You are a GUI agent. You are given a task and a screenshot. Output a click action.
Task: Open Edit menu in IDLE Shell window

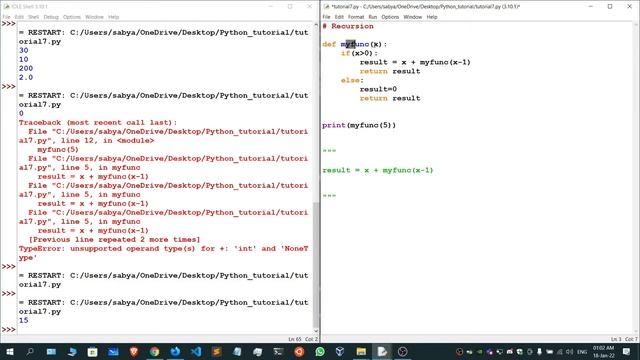point(19,17)
